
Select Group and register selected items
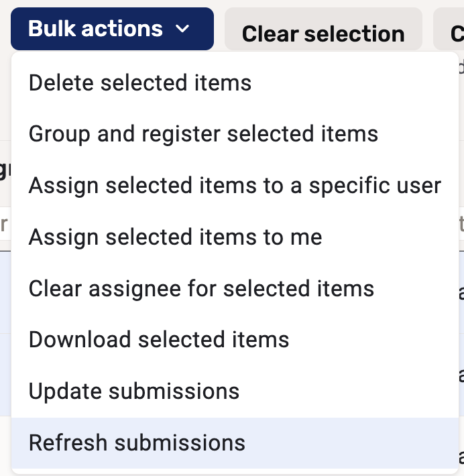[203, 134]
